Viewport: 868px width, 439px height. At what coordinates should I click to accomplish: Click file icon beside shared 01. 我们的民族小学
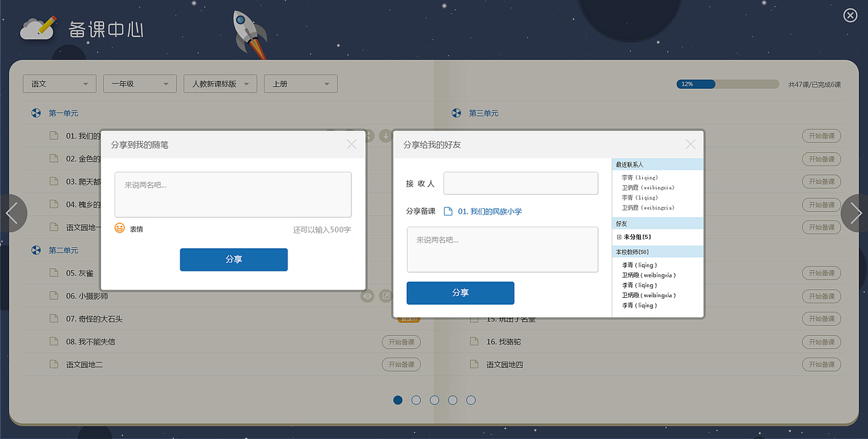pyautogui.click(x=448, y=212)
